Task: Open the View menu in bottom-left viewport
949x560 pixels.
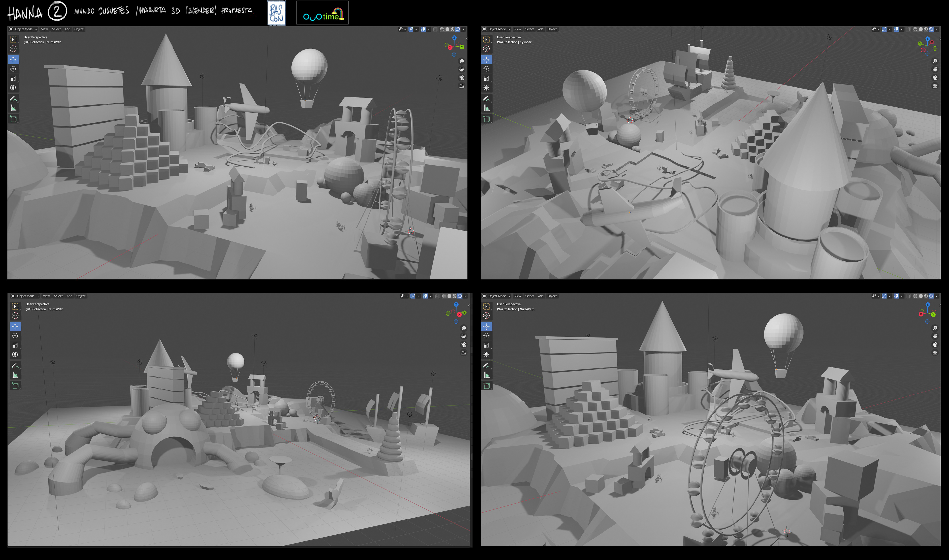Action: click(46, 296)
